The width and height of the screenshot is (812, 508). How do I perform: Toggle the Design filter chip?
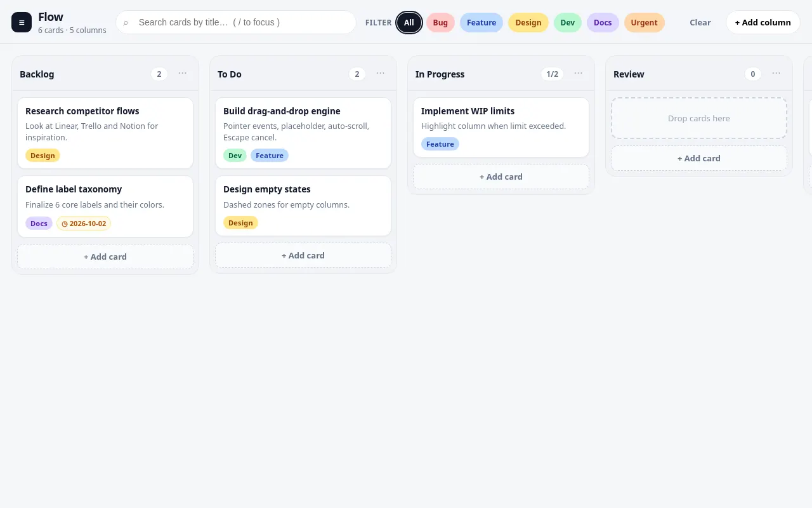click(528, 22)
